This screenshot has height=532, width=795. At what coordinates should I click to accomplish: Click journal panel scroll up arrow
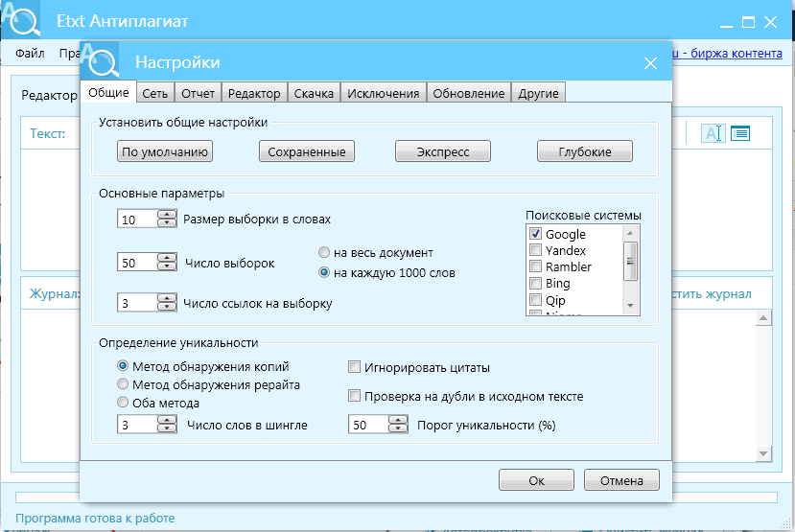[763, 318]
